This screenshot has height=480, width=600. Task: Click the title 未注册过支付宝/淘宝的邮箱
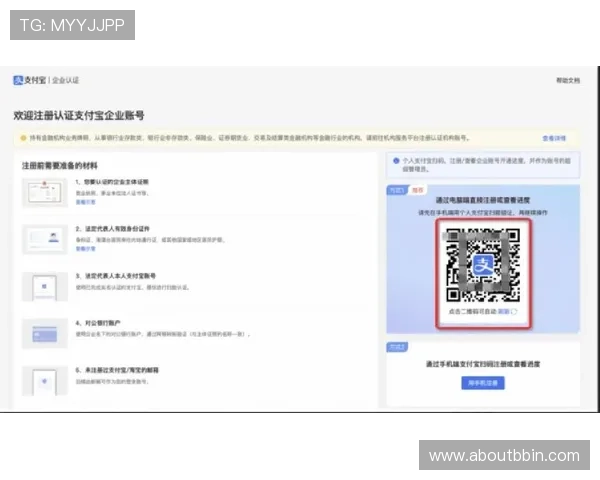[121, 370]
